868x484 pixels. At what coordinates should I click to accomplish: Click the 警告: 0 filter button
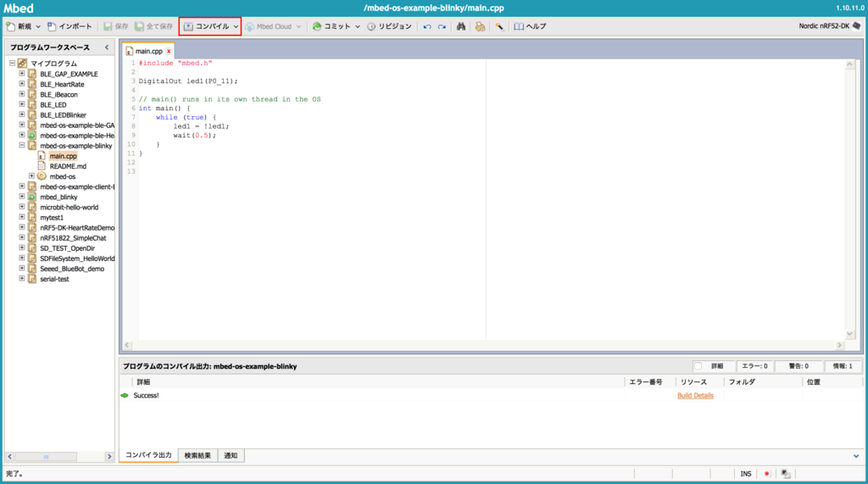point(798,366)
